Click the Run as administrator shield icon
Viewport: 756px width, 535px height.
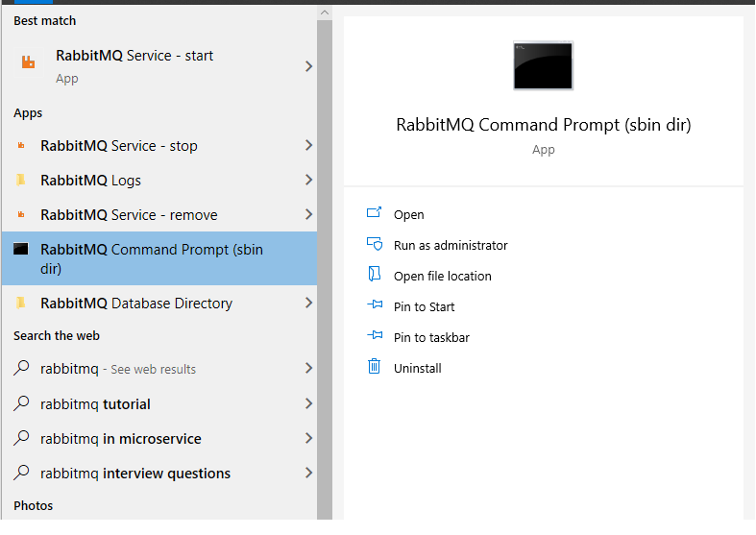click(374, 244)
